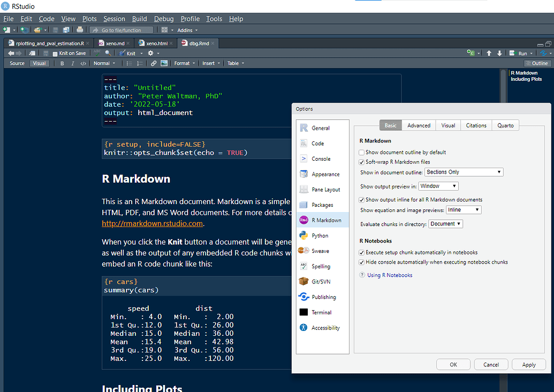Disable Soft-wrap R Markdown files

coord(362,162)
